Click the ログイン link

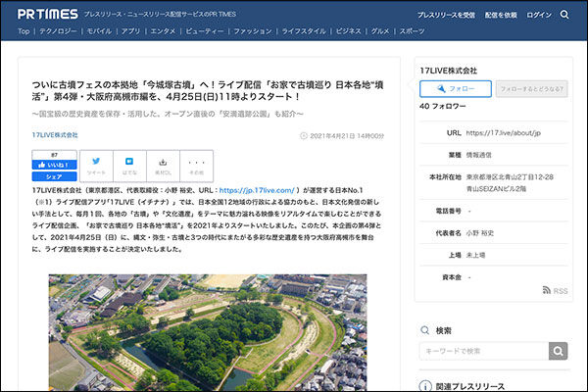(539, 15)
